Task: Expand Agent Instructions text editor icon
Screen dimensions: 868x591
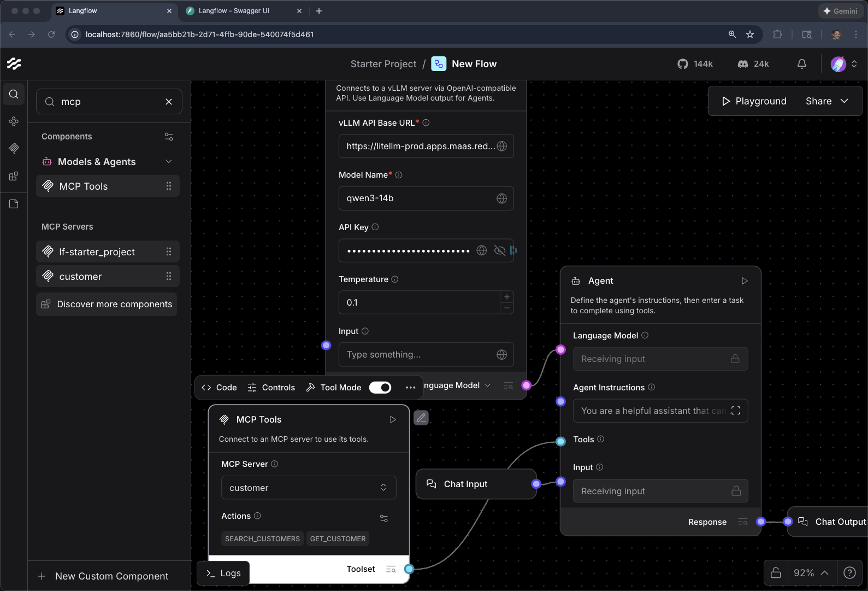Action: (735, 411)
